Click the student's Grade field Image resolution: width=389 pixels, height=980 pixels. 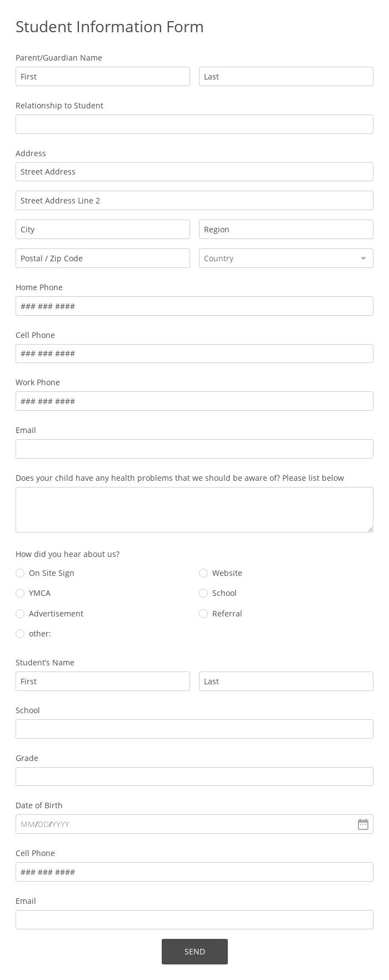click(x=194, y=776)
